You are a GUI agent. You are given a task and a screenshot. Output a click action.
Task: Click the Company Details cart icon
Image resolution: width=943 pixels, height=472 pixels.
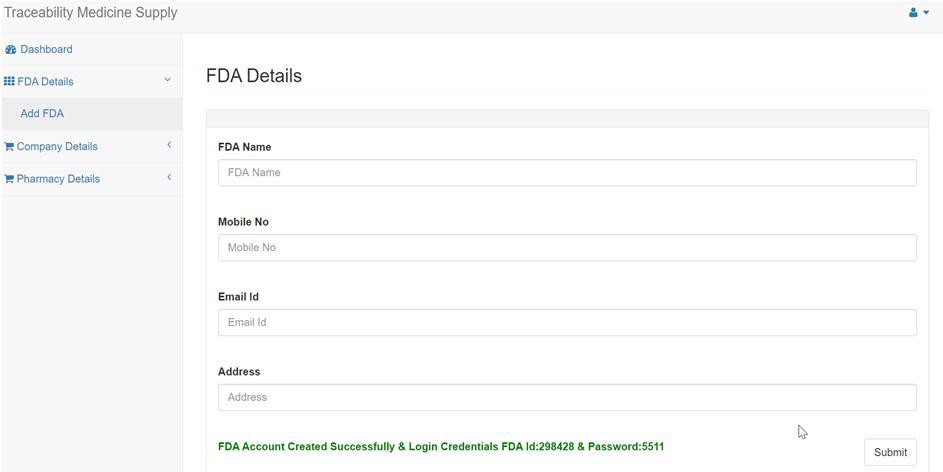click(9, 147)
